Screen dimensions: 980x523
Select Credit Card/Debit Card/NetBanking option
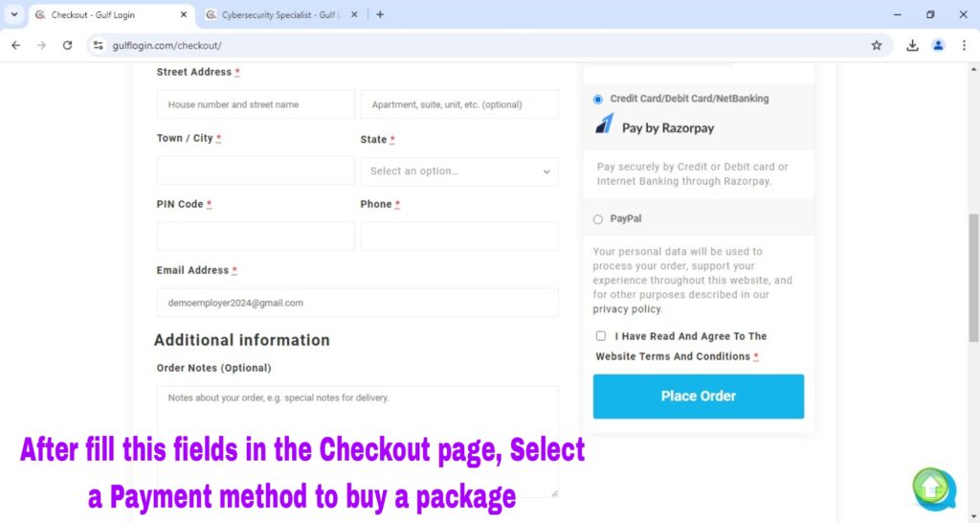[598, 99]
